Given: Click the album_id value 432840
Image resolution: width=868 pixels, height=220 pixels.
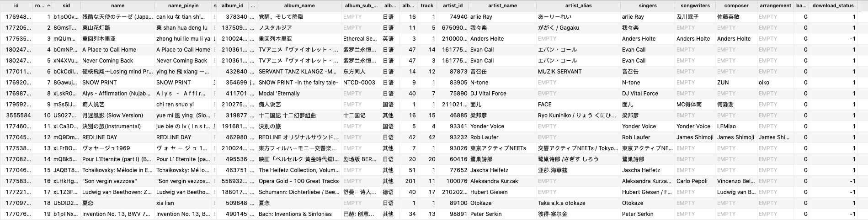Looking at the screenshot, I should 236,72.
